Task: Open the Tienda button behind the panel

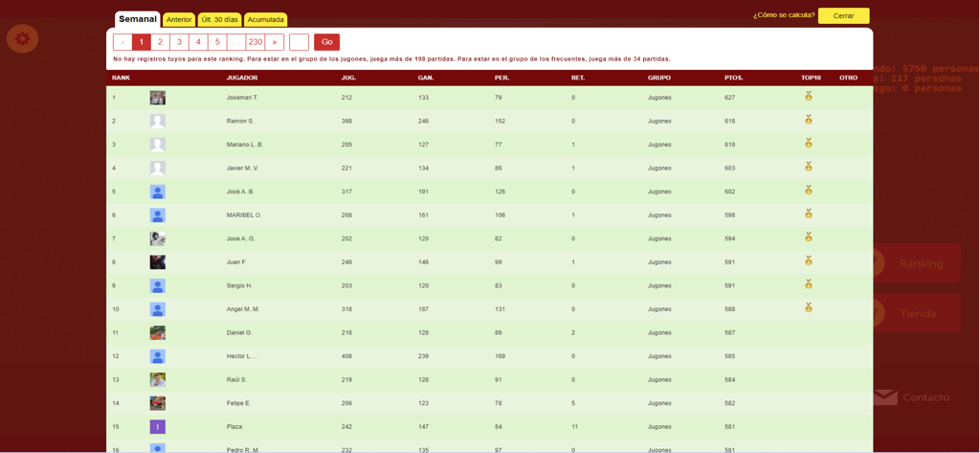Action: (x=917, y=313)
